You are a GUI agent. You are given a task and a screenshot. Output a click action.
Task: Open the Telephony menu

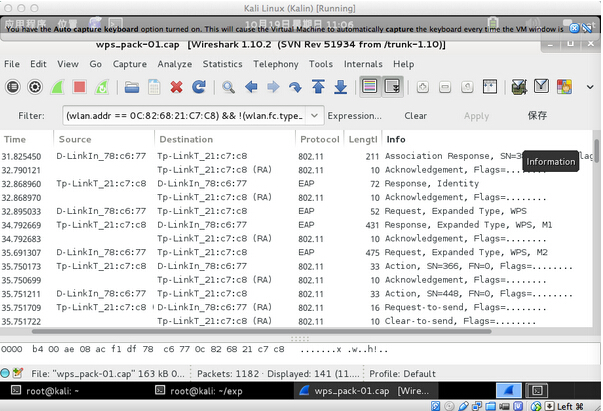pos(276,64)
